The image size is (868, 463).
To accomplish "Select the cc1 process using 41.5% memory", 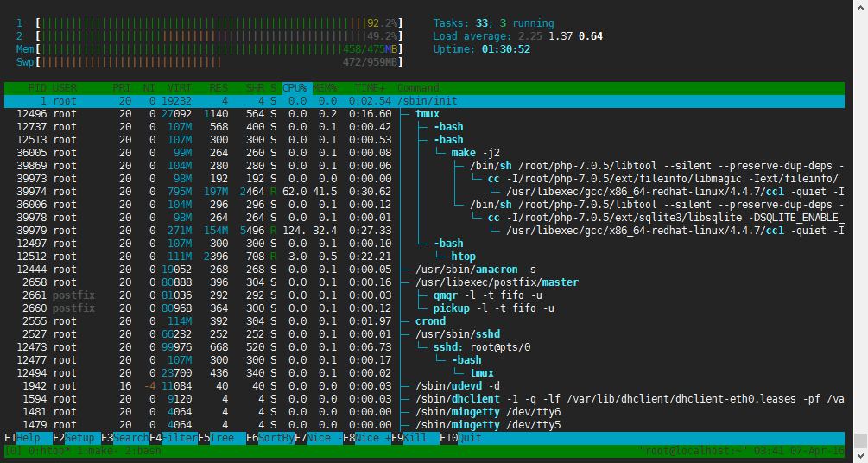I will coord(425,192).
